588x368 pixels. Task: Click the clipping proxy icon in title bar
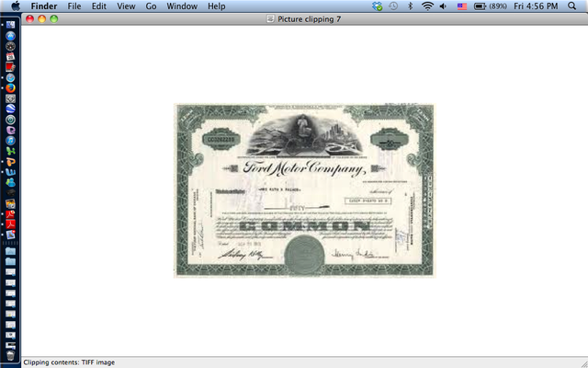tap(270, 18)
